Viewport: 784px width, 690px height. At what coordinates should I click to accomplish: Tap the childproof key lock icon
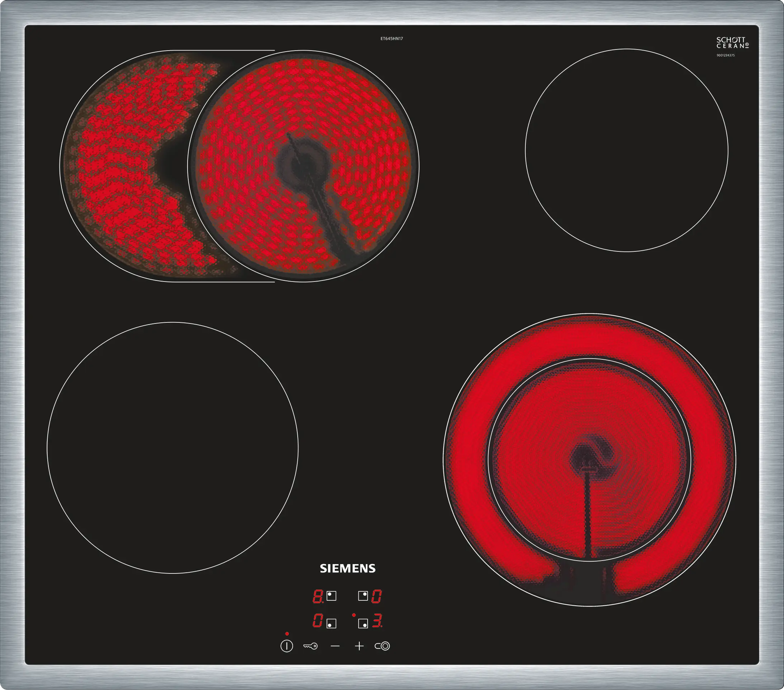click(310, 646)
